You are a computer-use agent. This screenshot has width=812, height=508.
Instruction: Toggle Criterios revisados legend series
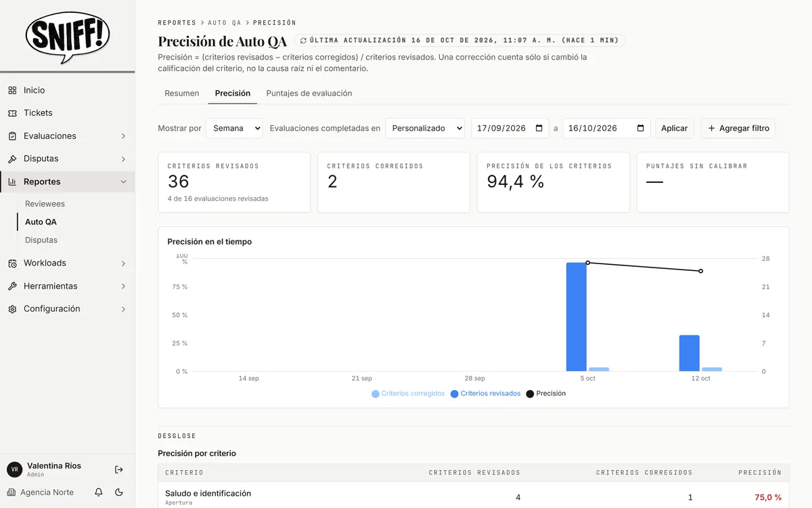coord(486,394)
